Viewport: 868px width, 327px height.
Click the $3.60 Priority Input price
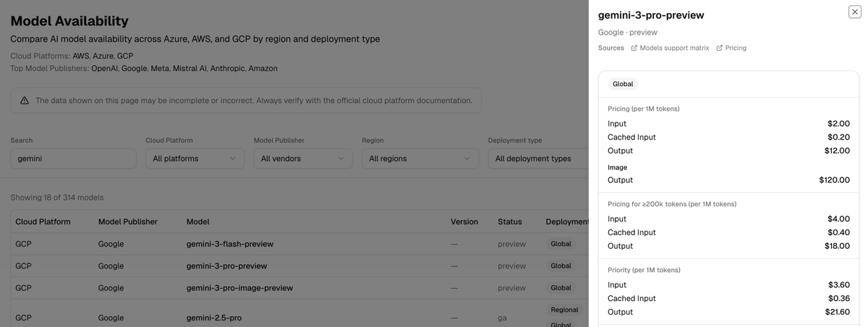[x=838, y=285]
